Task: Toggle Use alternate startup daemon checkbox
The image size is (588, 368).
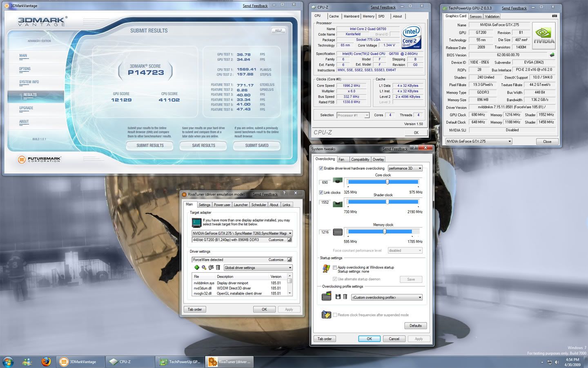Action: 335,279
